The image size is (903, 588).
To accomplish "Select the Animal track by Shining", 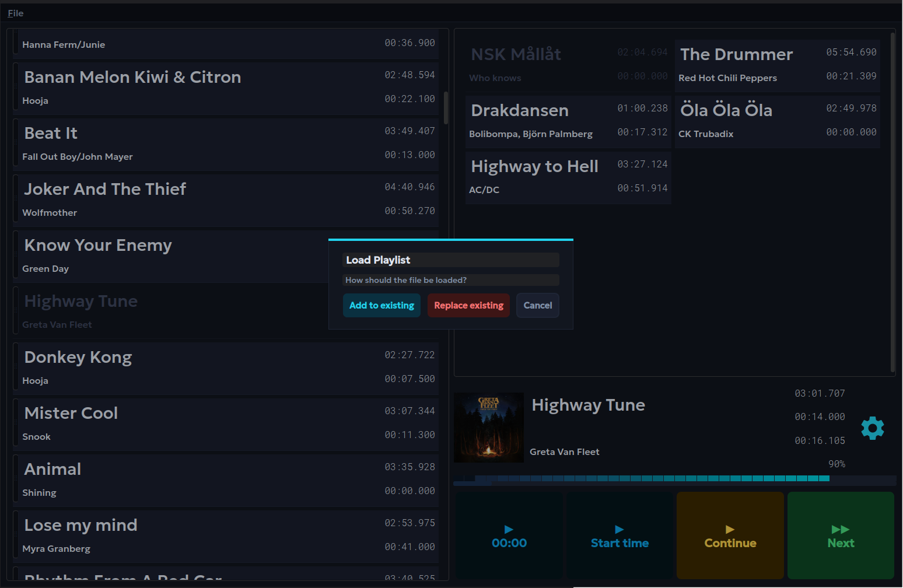I will [225, 481].
